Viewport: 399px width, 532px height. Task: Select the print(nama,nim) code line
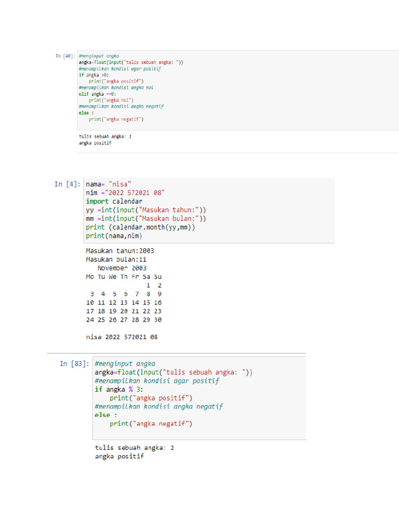[114, 236]
